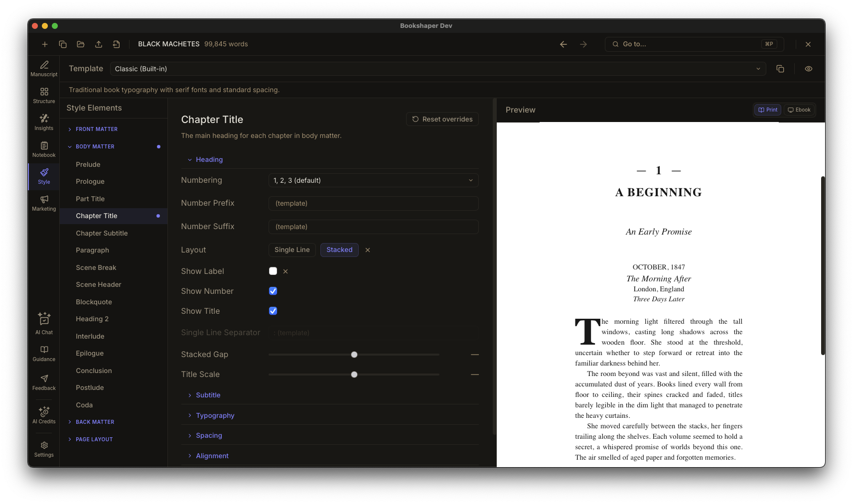Expand the Front Matter group

114,129
